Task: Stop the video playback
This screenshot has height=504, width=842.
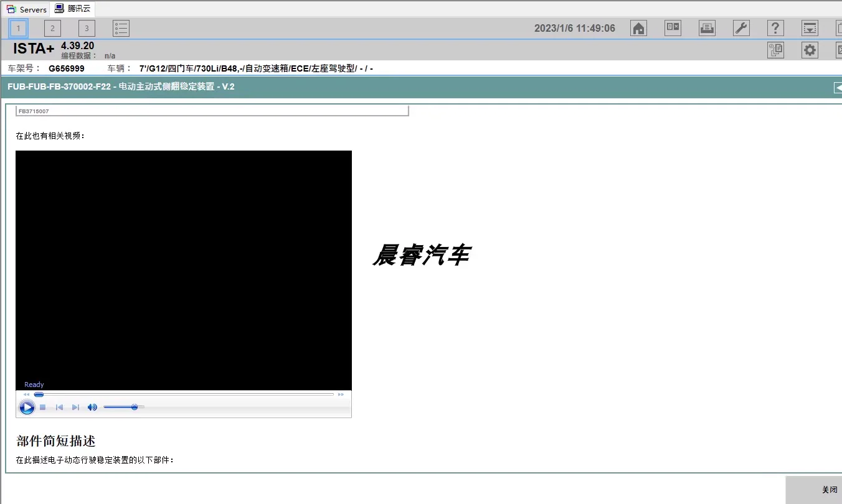Action: click(x=43, y=408)
